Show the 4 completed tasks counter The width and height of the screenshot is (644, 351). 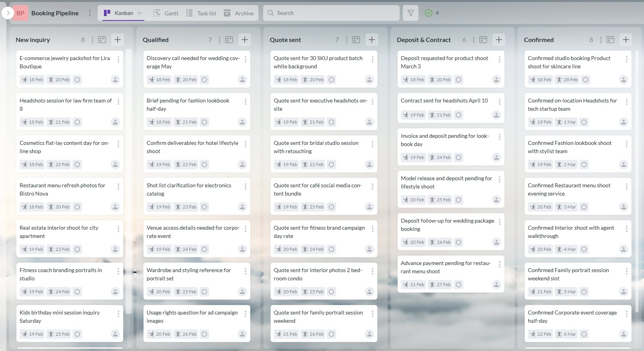(432, 13)
